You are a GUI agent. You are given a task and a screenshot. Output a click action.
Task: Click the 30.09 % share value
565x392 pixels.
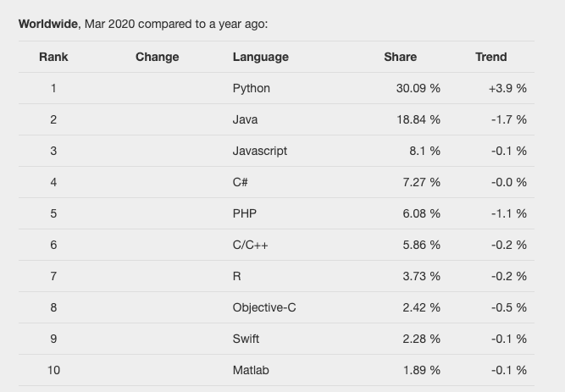click(418, 88)
